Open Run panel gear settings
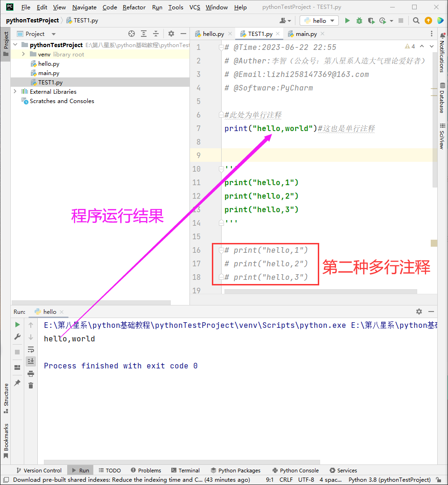Image resolution: width=448 pixels, height=485 pixels. (x=419, y=312)
